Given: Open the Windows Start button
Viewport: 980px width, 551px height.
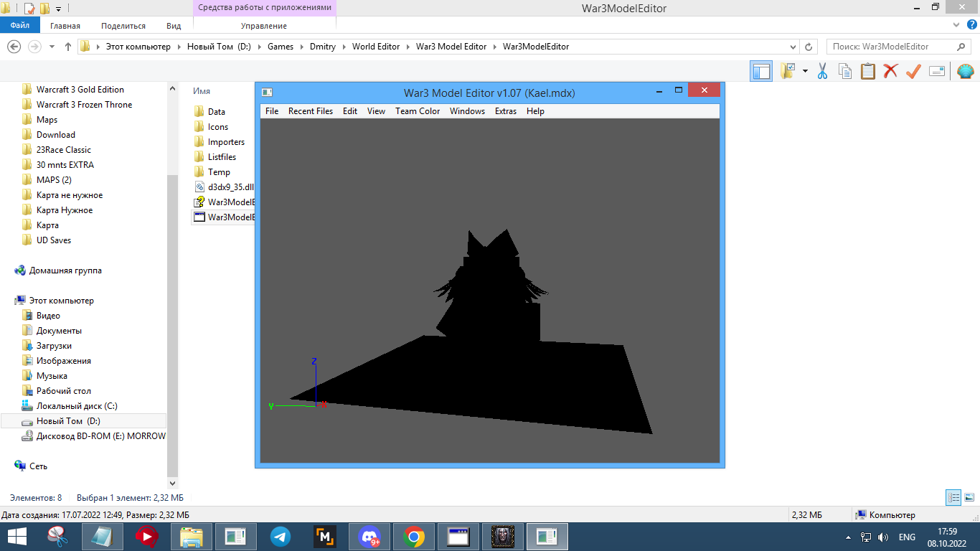Looking at the screenshot, I should tap(17, 537).
